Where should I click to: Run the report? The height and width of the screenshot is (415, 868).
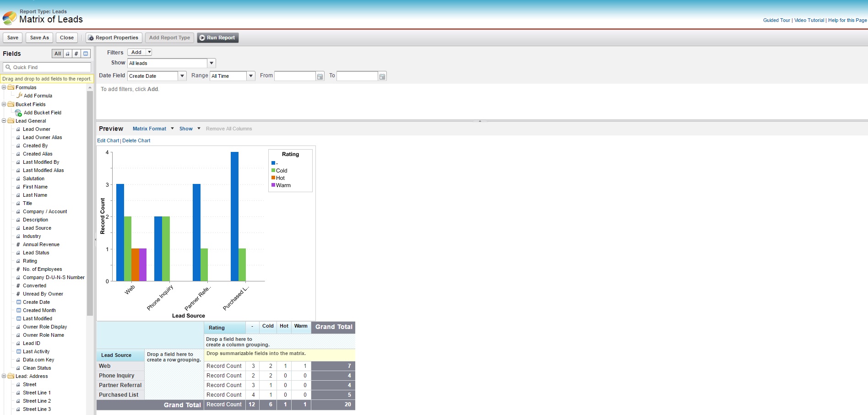tap(218, 38)
